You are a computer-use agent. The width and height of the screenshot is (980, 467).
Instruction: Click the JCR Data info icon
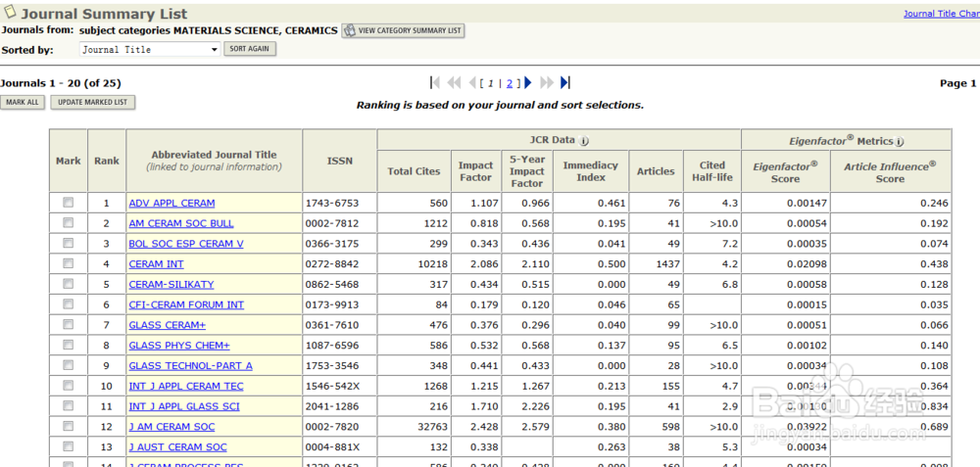[x=584, y=140]
